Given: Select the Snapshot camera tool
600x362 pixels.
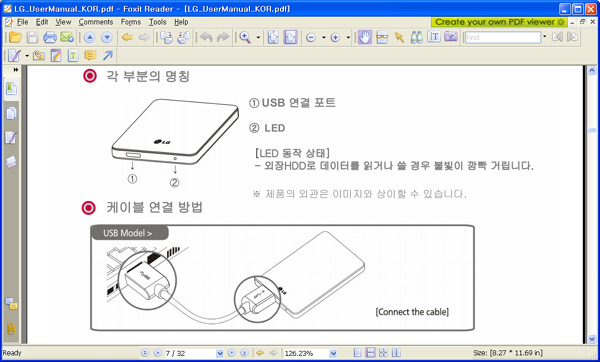Looking at the screenshot, I should (451, 37).
